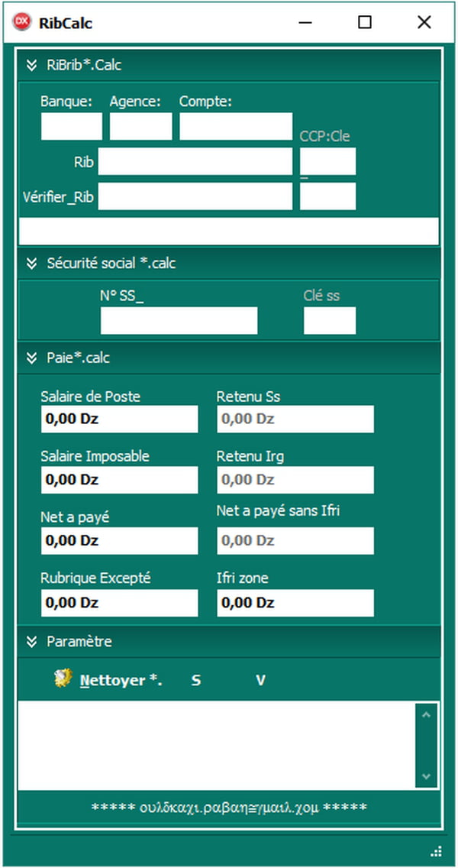Select the Rubrique Excepté amount field

coord(120,603)
